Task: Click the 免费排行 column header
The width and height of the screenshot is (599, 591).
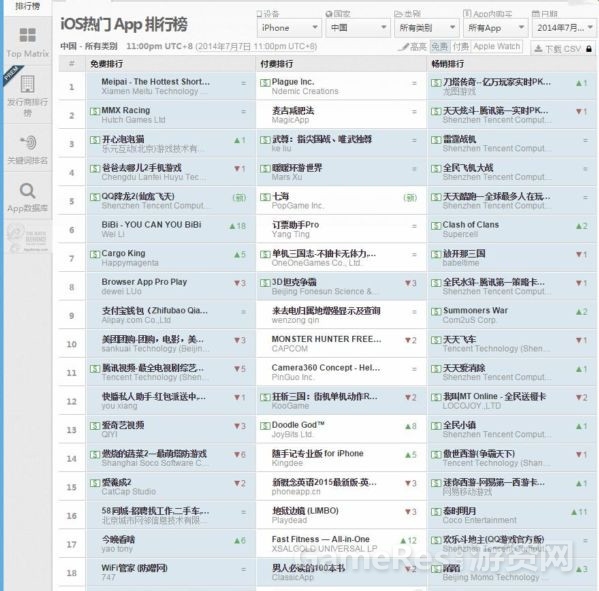Action: tap(107, 64)
